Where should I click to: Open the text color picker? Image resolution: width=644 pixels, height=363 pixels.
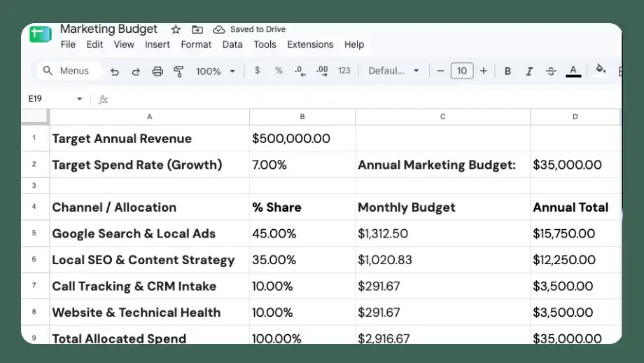click(573, 71)
